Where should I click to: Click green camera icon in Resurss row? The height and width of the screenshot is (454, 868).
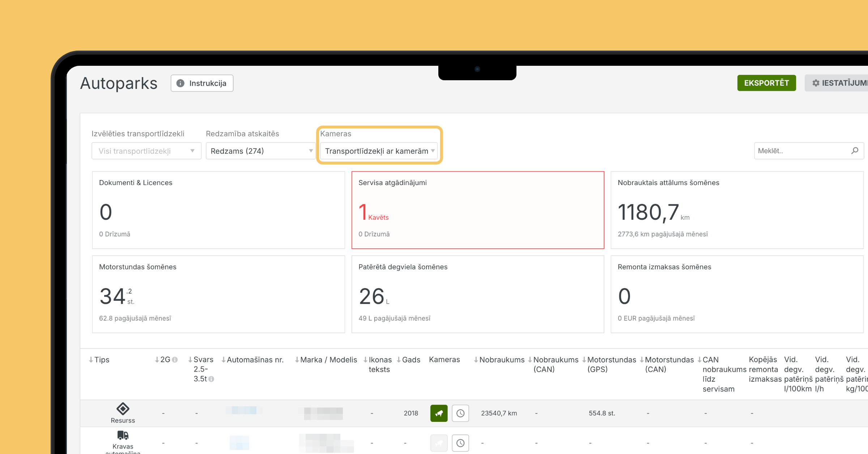tap(439, 413)
